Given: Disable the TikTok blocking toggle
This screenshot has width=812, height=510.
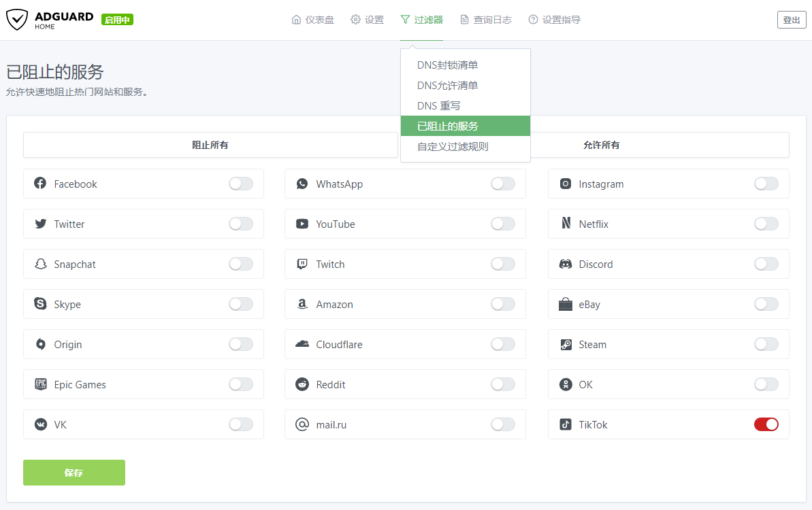Looking at the screenshot, I should pyautogui.click(x=766, y=424).
